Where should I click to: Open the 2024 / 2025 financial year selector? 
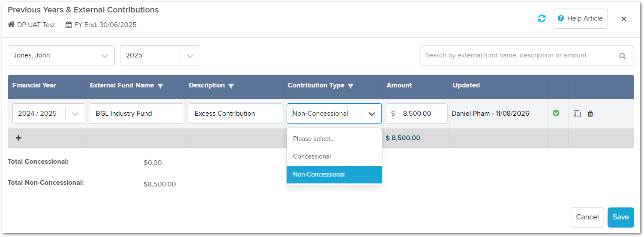tap(49, 114)
